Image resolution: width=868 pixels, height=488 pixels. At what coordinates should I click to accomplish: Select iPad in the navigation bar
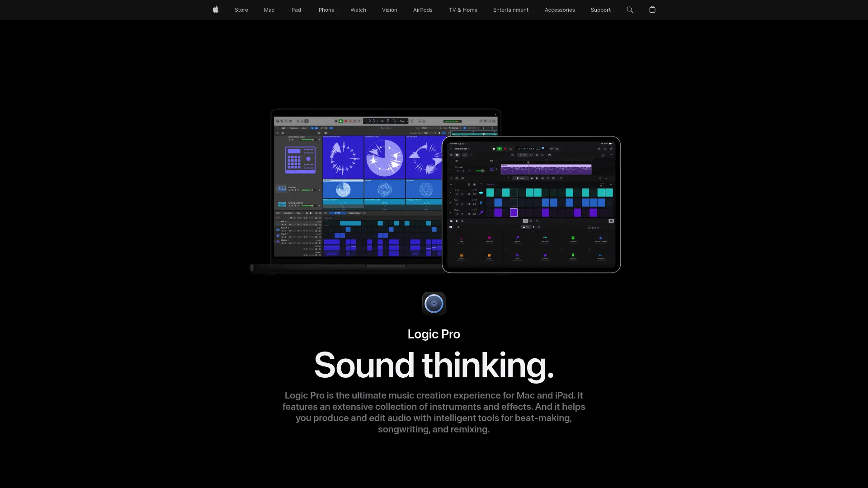tap(296, 10)
